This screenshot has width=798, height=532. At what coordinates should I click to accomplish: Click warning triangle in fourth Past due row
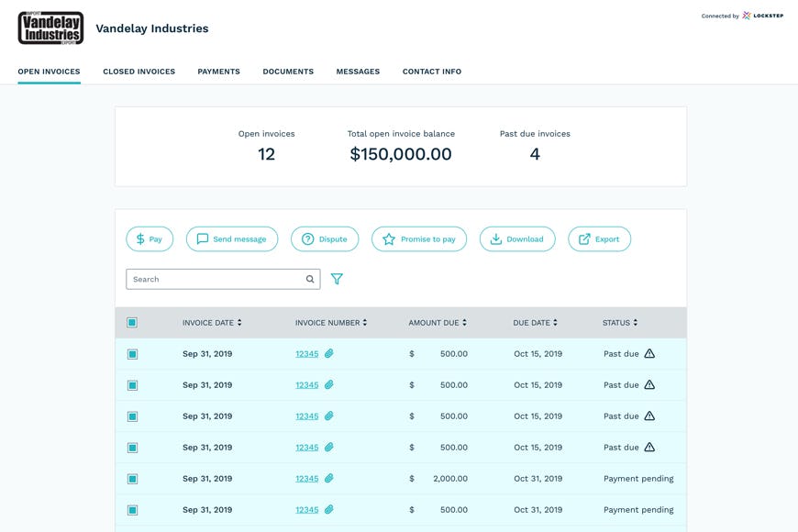[649, 447]
